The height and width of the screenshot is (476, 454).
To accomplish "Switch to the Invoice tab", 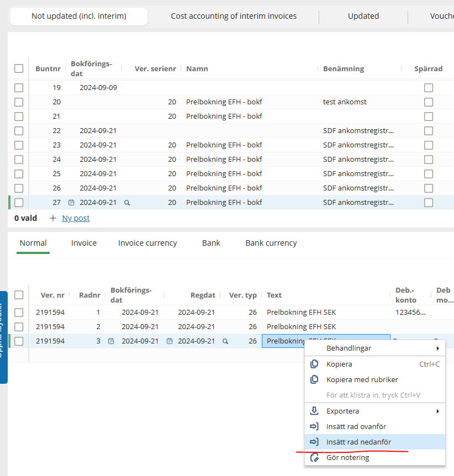I will tap(84, 243).
